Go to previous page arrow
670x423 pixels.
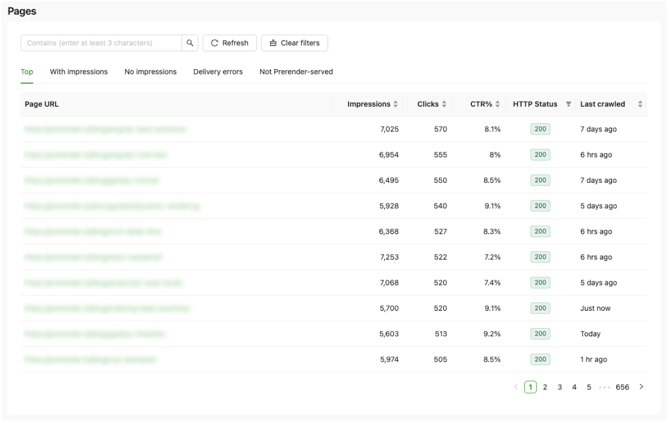[x=516, y=387]
